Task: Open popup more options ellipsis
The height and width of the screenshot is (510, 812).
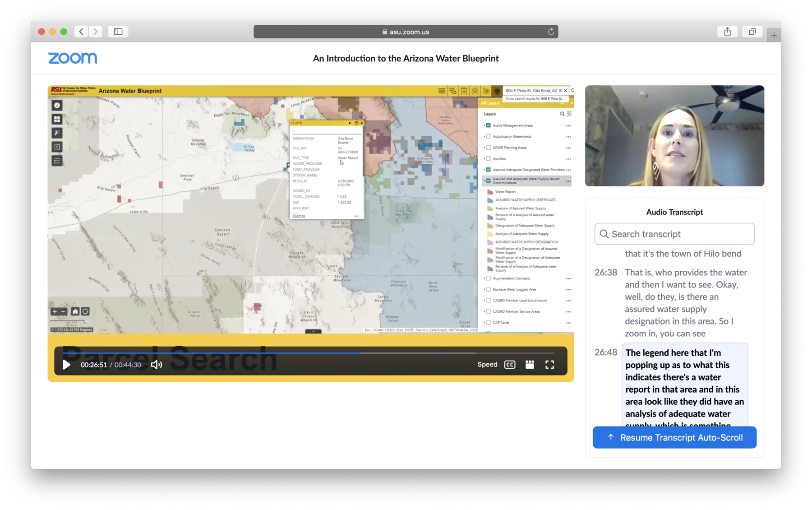Action: point(356,216)
